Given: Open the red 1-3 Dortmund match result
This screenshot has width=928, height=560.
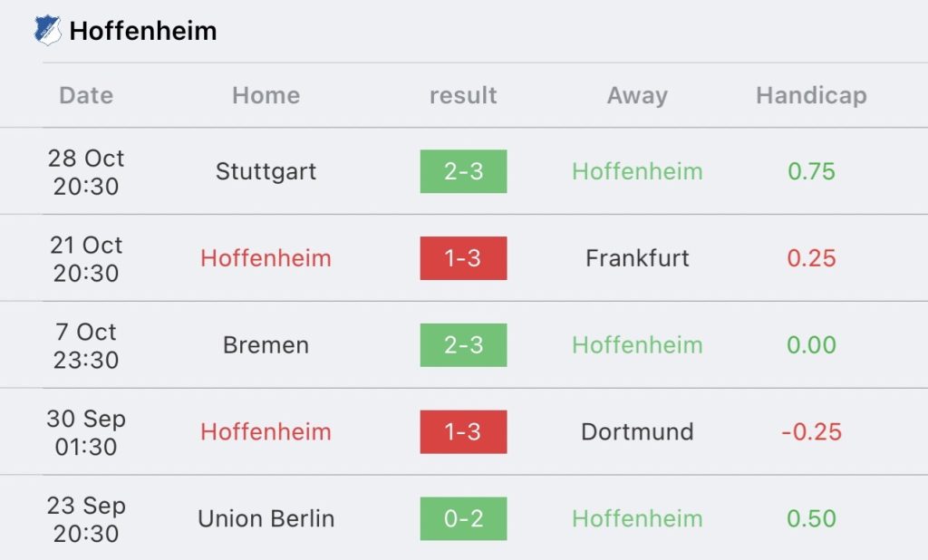Looking at the screenshot, I should (x=463, y=432).
